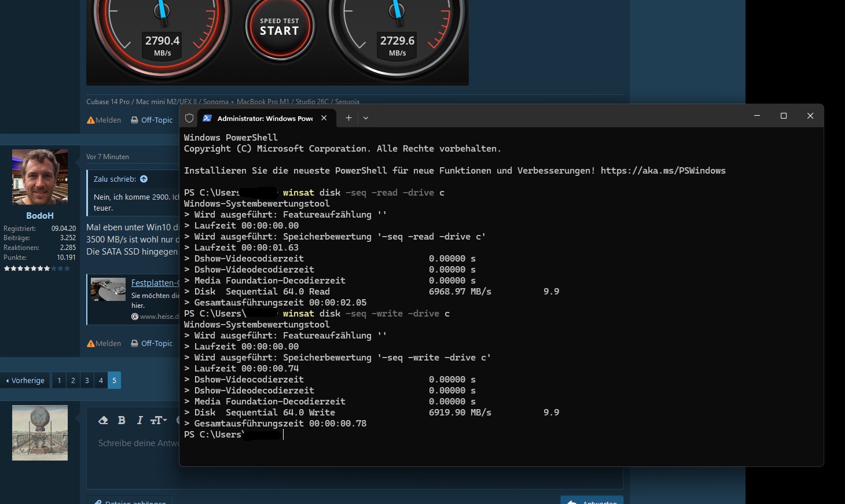The width and height of the screenshot is (845, 504).
Task: Report the post above BodoH with Melden
Action: point(104,120)
